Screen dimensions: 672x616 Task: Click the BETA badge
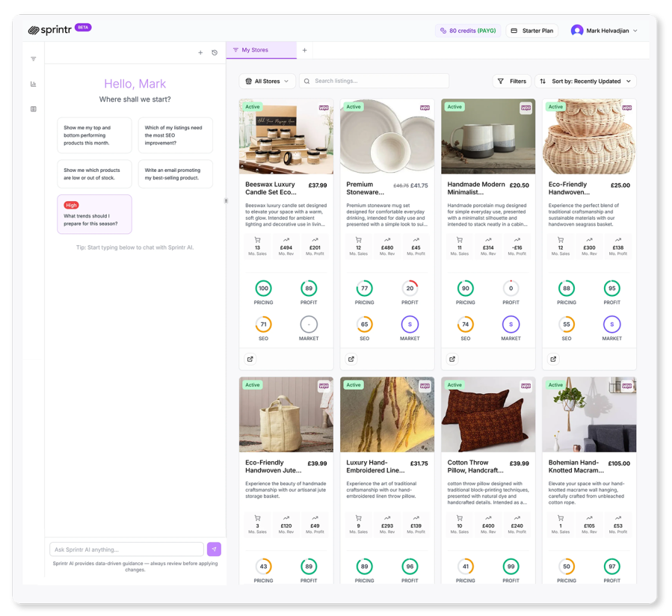pos(83,27)
